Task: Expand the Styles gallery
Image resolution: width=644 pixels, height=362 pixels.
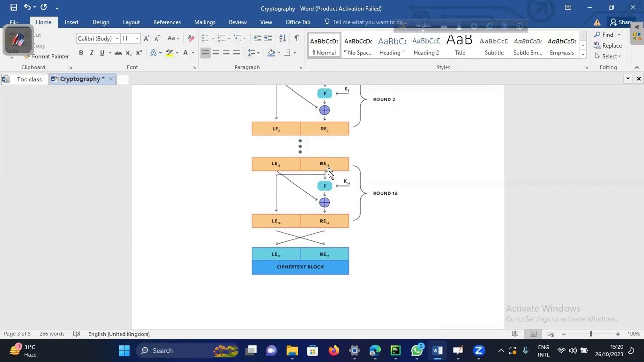Action: tap(583, 54)
